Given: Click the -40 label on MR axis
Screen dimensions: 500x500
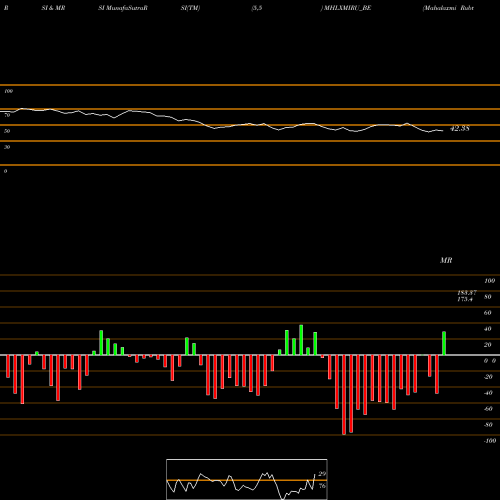Looking at the screenshot, I should tap(488, 393).
